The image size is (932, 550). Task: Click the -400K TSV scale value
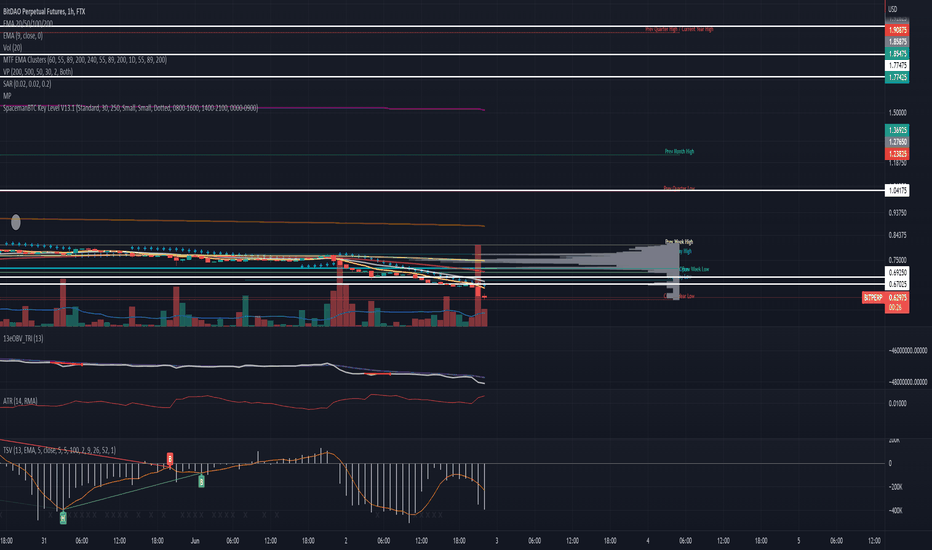896,510
